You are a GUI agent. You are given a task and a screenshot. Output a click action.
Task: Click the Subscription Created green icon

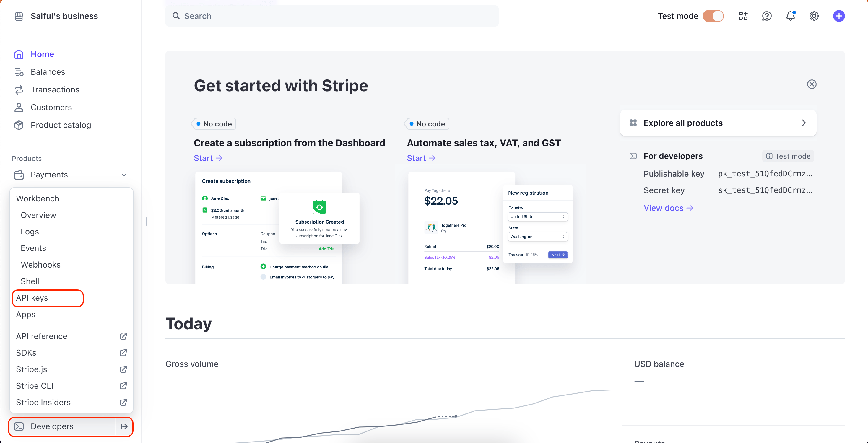pyautogui.click(x=319, y=207)
